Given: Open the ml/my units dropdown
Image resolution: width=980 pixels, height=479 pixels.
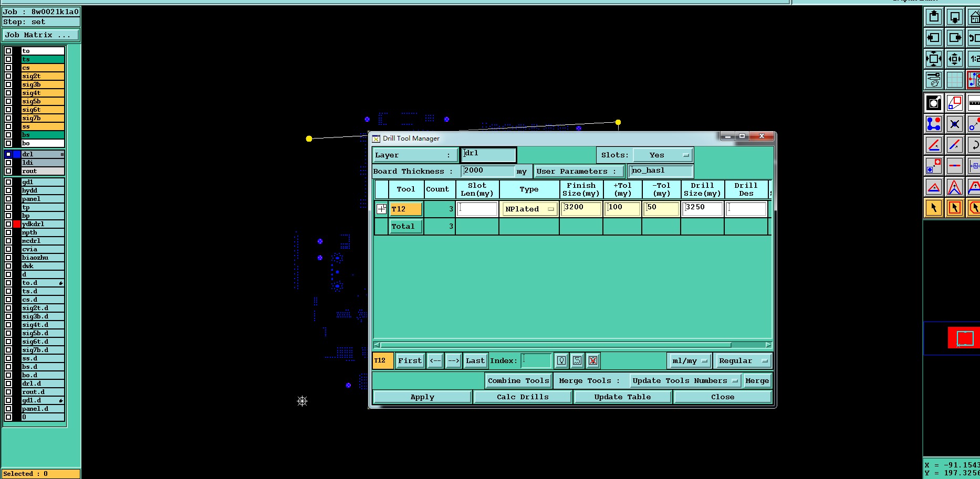Looking at the screenshot, I should click(x=690, y=361).
